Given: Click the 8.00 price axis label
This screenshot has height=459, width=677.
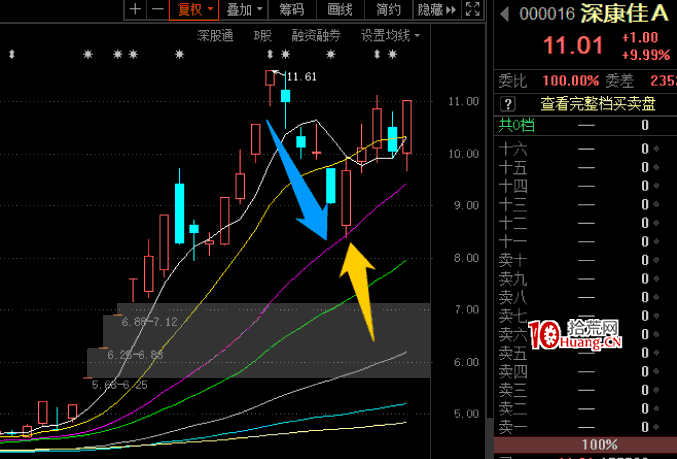Looking at the screenshot, I should pos(466,258).
